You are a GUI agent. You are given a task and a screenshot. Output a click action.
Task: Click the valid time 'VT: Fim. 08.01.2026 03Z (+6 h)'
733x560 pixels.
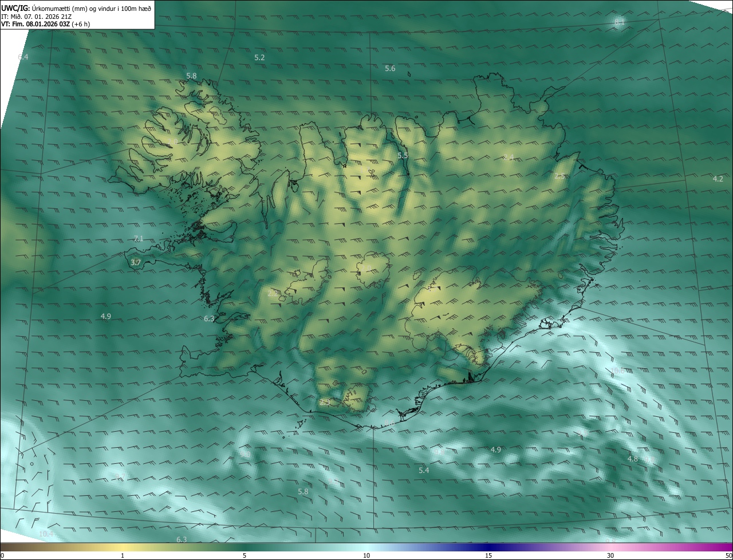pyautogui.click(x=46, y=24)
